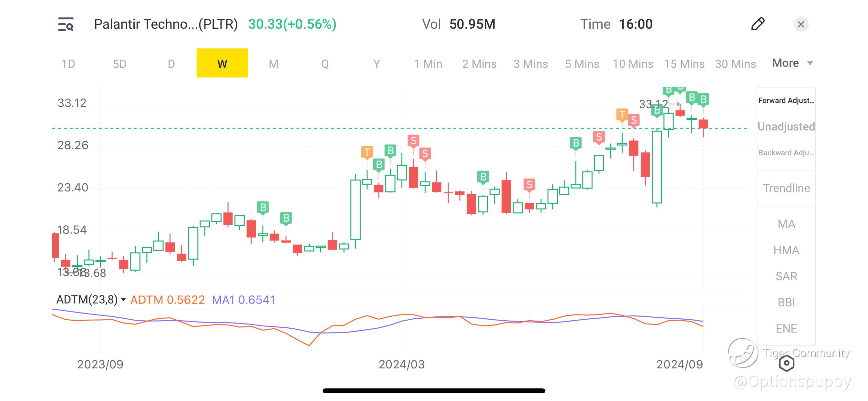Switch to the 15 Mins timeframe tab
The width and height of the screenshot is (868, 401).
684,64
